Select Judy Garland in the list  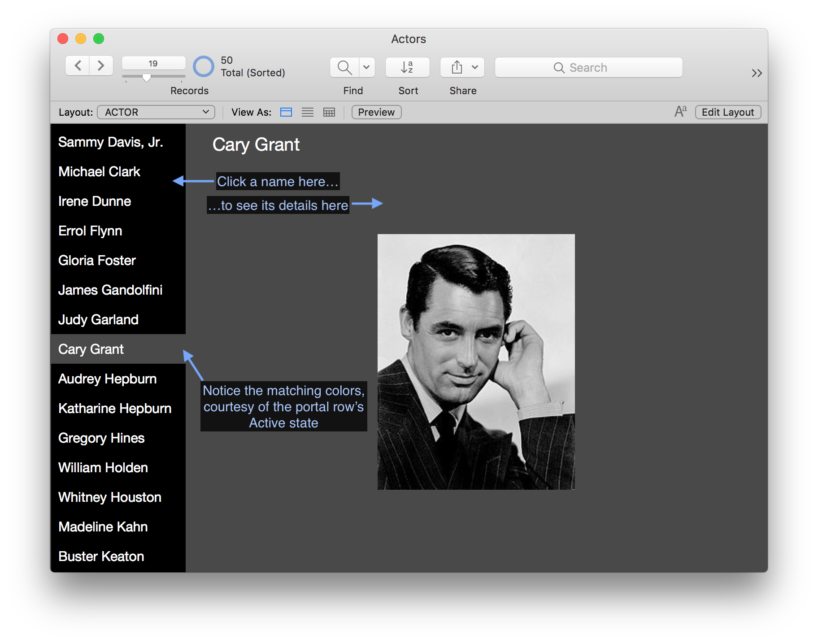(x=99, y=320)
